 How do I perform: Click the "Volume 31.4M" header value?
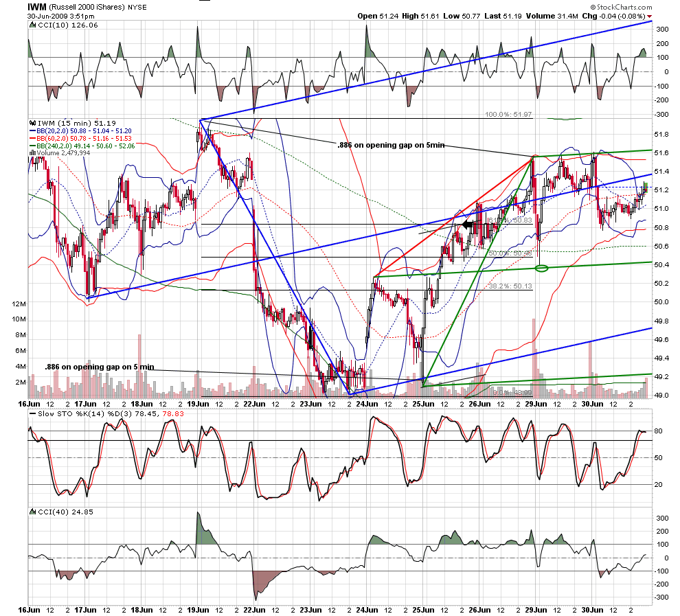552,16
